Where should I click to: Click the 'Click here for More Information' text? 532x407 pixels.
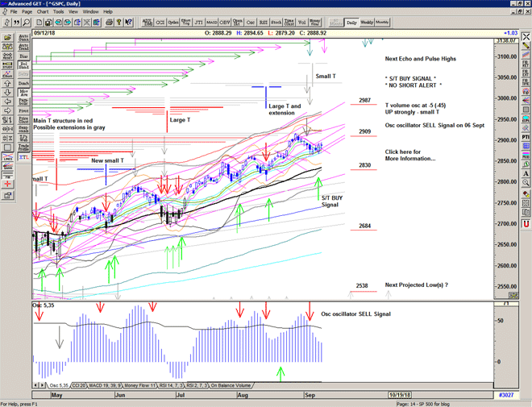(x=409, y=155)
